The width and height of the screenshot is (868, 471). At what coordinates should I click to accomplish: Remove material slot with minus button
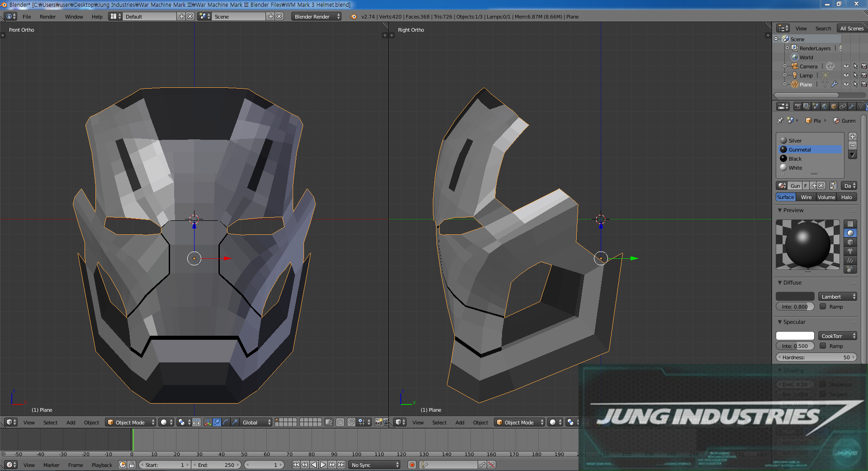click(x=853, y=146)
